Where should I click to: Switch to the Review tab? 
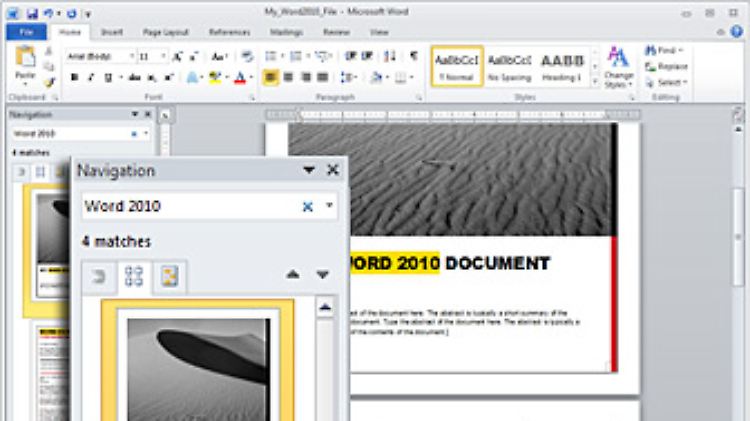[336, 32]
